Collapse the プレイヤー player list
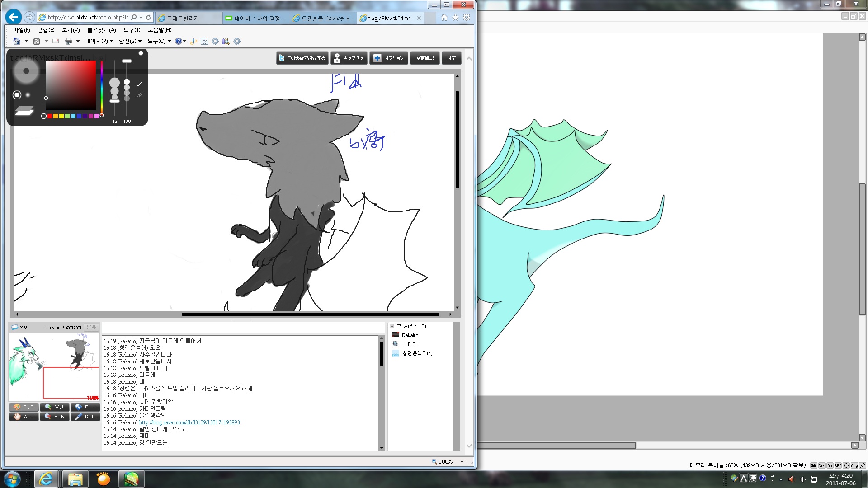This screenshot has height=488, width=868. (392, 326)
